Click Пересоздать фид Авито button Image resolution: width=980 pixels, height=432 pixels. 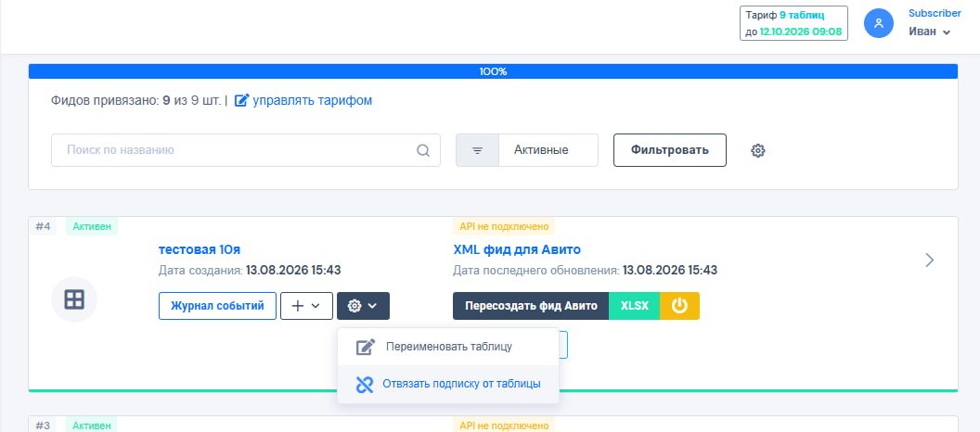(531, 306)
